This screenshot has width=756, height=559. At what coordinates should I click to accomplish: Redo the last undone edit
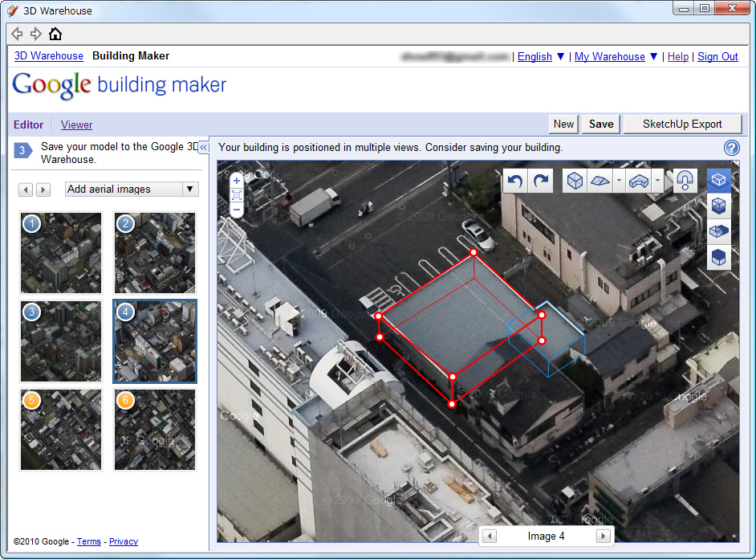click(540, 181)
